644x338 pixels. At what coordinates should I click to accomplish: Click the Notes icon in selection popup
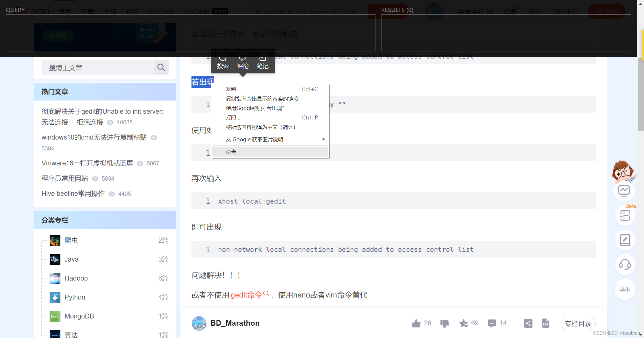tap(262, 58)
